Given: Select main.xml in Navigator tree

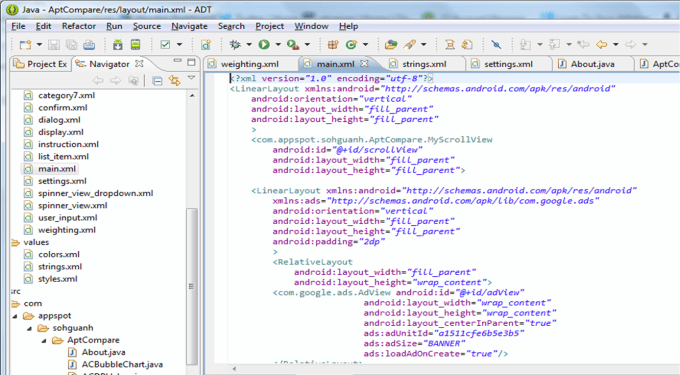Looking at the screenshot, I should [x=56, y=169].
